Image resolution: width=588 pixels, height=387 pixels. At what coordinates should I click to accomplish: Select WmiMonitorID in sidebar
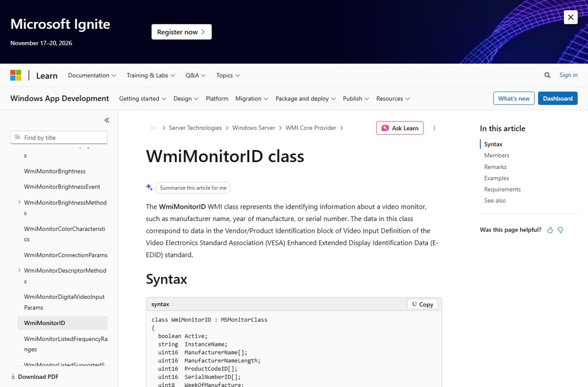click(62, 323)
